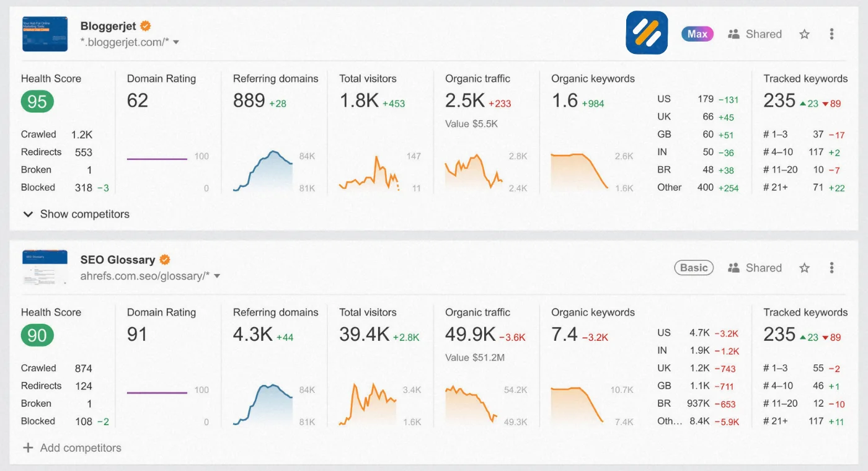Viewport: 868px width, 471px height.
Task: Click Bloggerjet Health Score 95 badge
Action: [x=37, y=102]
